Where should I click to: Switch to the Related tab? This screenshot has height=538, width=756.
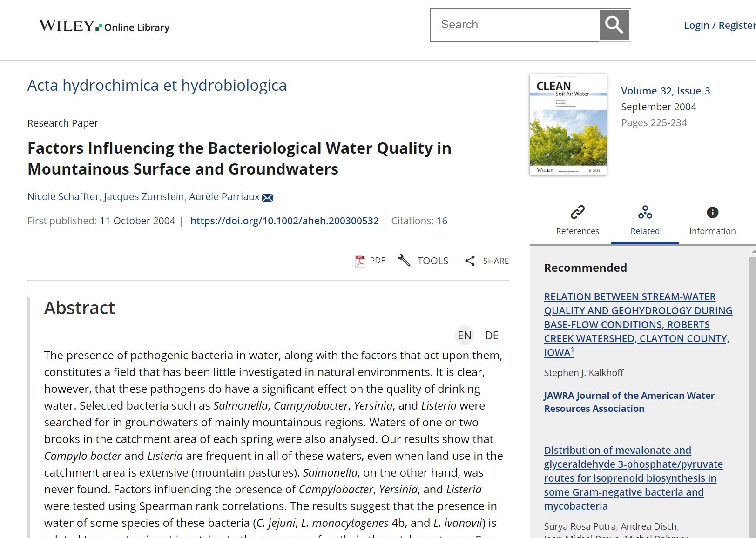[x=645, y=219]
